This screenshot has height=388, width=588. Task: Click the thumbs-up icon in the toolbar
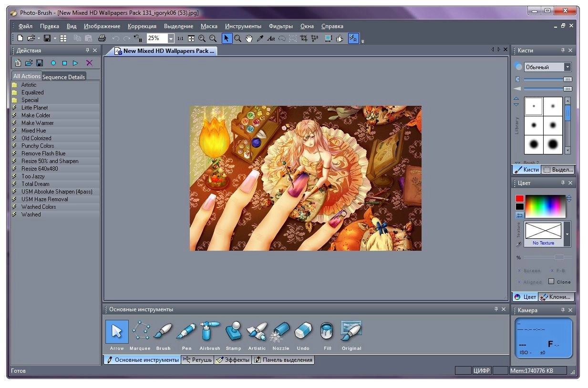(x=340, y=38)
